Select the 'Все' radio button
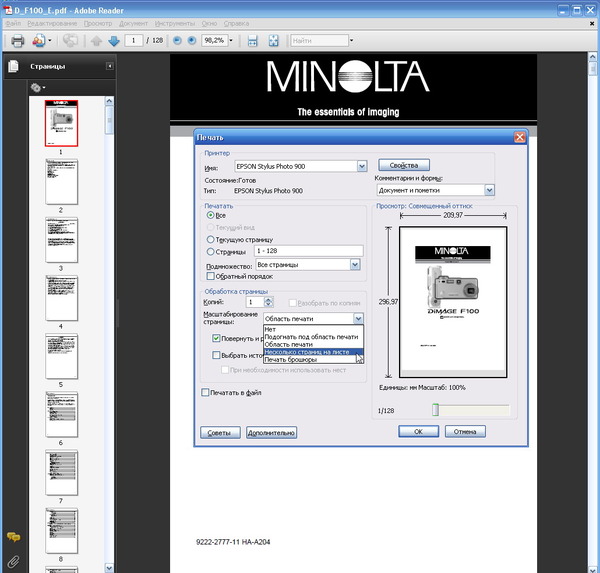This screenshot has width=600, height=573. pyautogui.click(x=210, y=215)
